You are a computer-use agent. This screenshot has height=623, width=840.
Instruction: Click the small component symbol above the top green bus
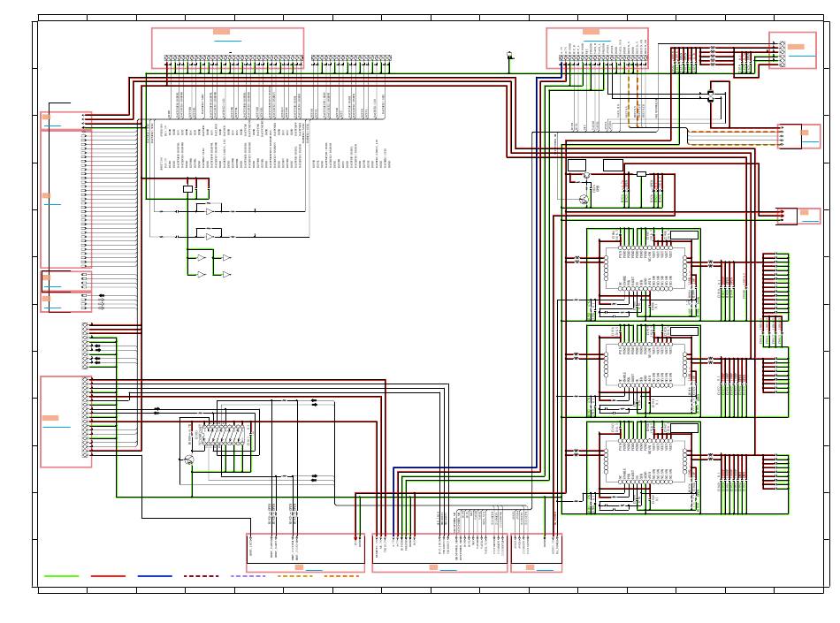[x=509, y=56]
